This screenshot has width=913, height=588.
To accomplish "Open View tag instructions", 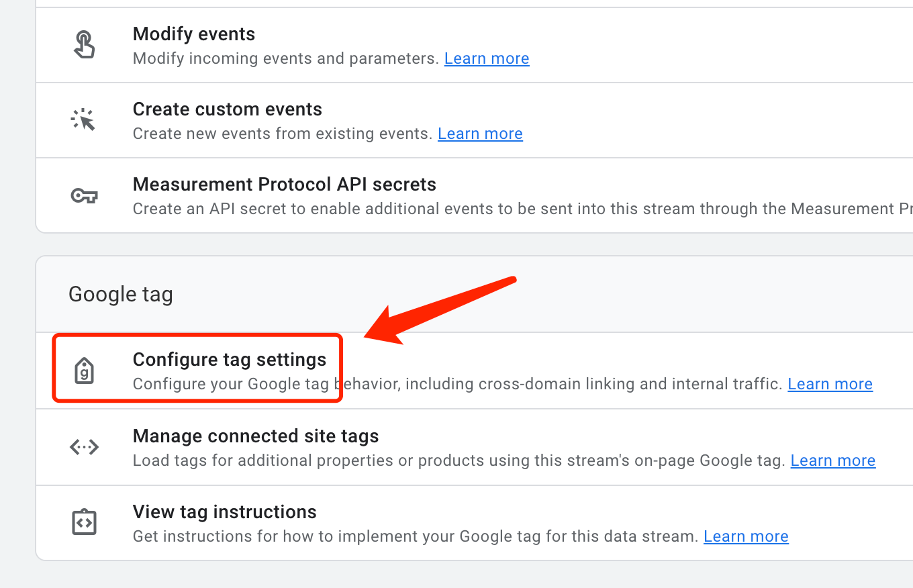I will 225,512.
